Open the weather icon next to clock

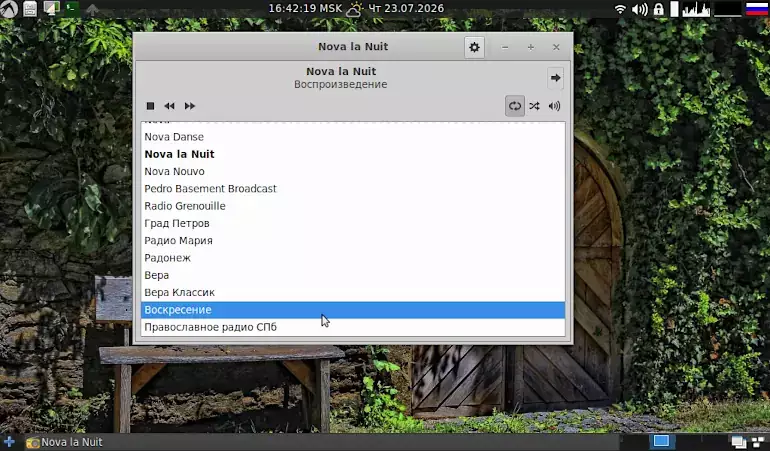click(x=355, y=9)
